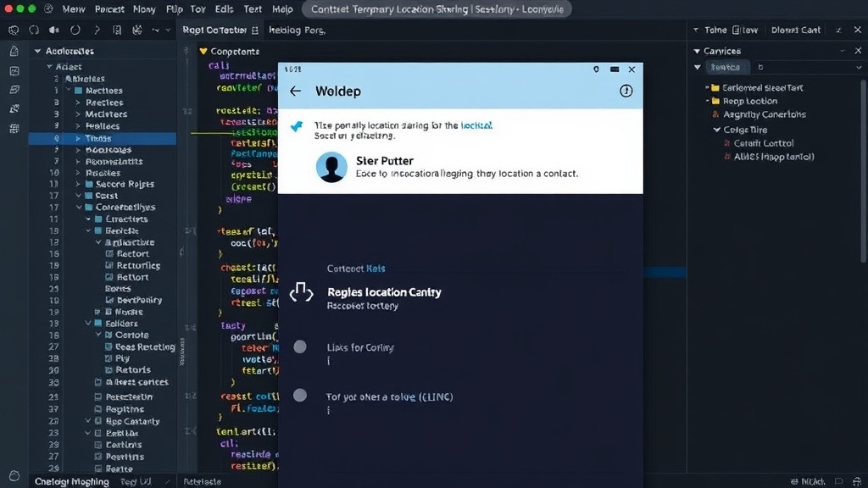Select the Secord Rejpes folder row
Viewport: 868px width, 488px height.
tap(125, 184)
